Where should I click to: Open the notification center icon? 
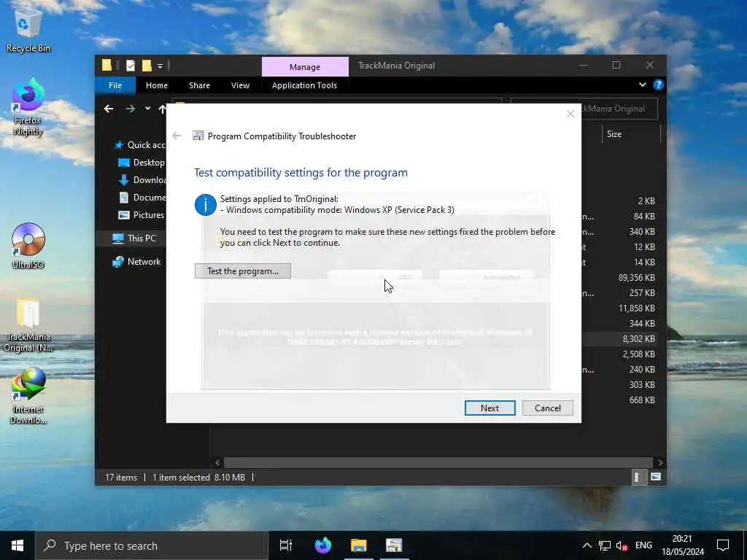point(723,545)
